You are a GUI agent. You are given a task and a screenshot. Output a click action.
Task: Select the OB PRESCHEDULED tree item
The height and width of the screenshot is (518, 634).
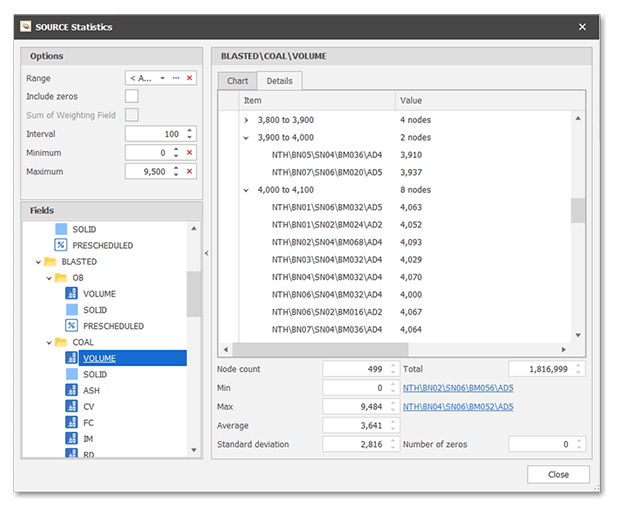tap(113, 326)
